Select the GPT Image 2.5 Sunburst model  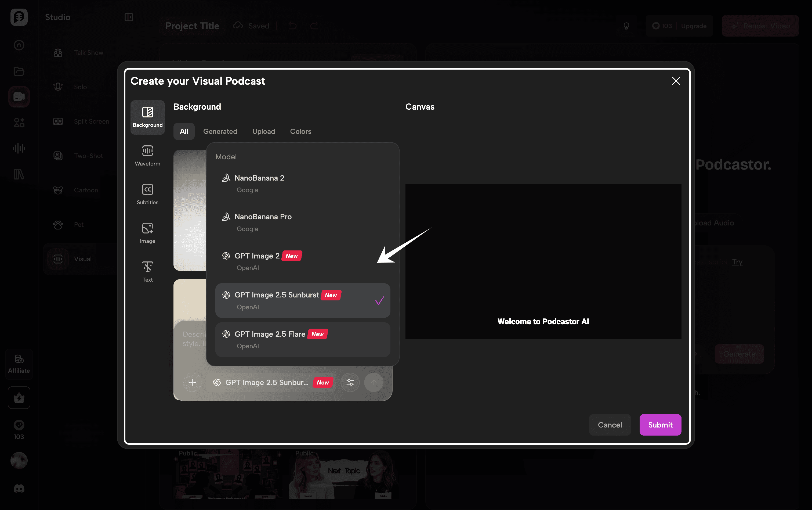coord(303,300)
